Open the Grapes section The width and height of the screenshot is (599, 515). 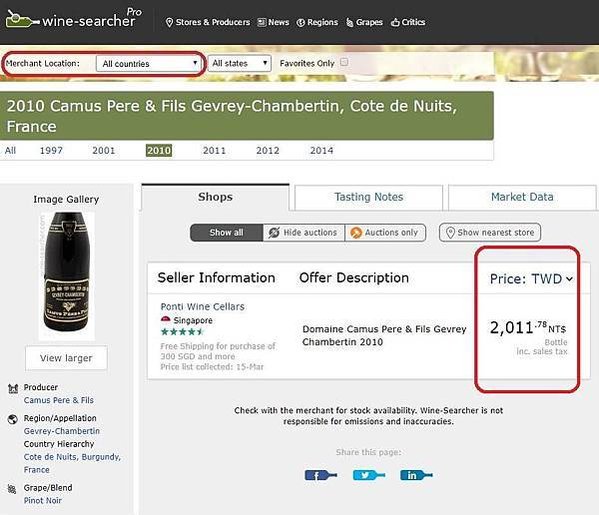pyautogui.click(x=364, y=22)
